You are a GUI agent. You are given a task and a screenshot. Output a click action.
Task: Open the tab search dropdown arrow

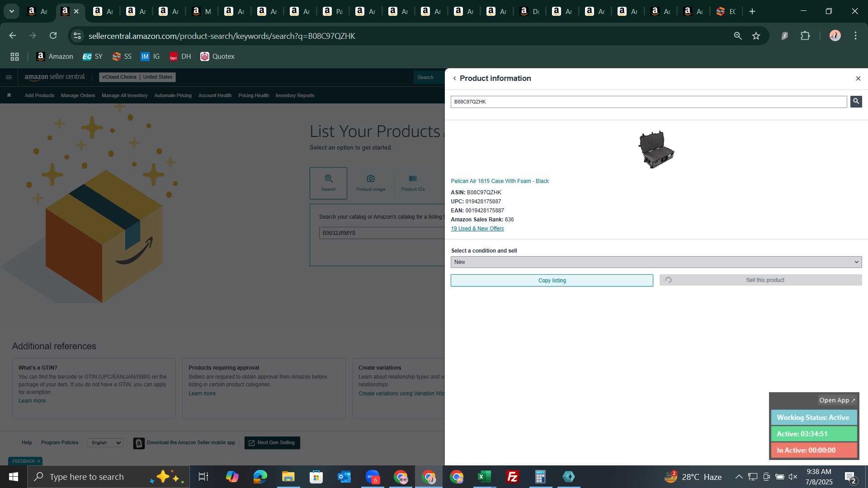coord(12,11)
